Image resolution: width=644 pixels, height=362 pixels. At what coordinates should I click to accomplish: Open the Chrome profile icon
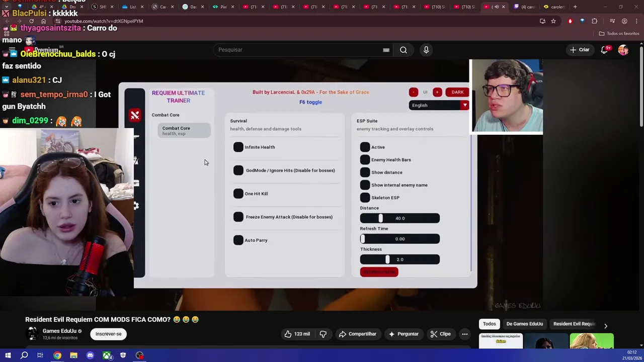pyautogui.click(x=624, y=21)
